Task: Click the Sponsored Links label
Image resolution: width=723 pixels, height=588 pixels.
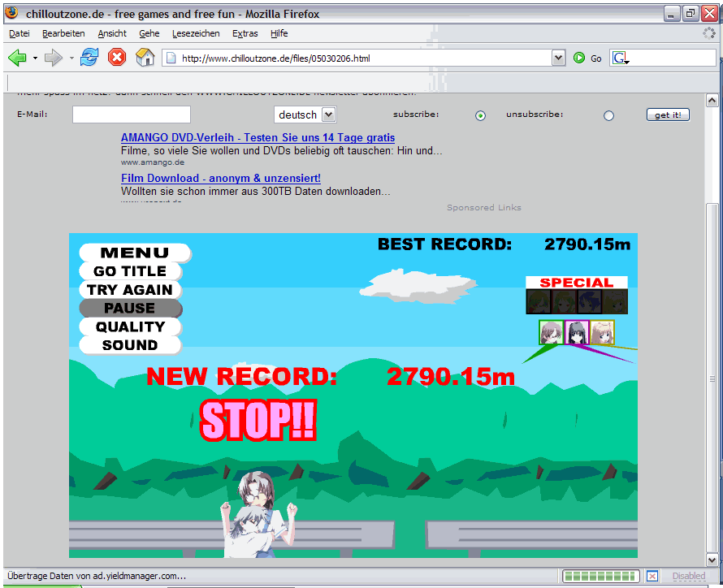Action: [x=484, y=207]
